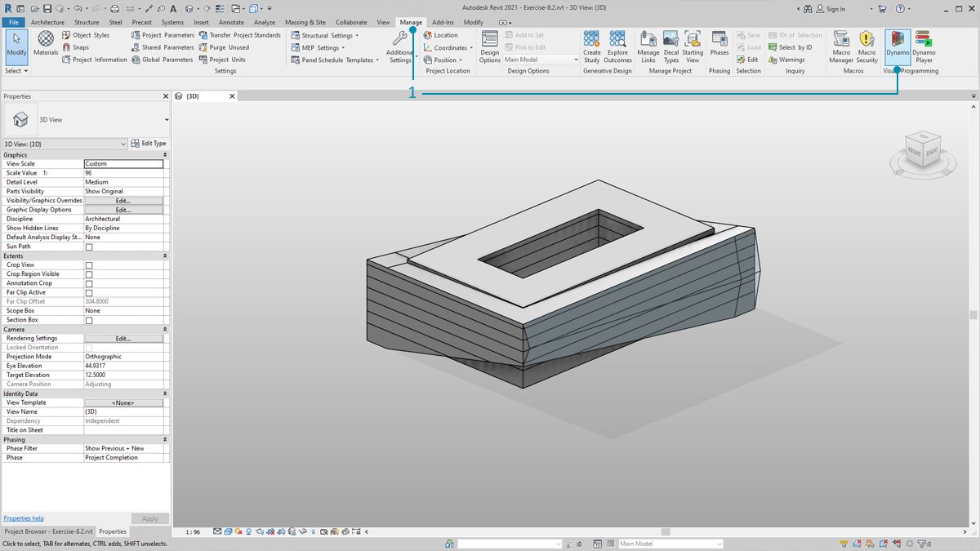Enable Section Box checkbox
980x551 pixels.
pyautogui.click(x=89, y=320)
